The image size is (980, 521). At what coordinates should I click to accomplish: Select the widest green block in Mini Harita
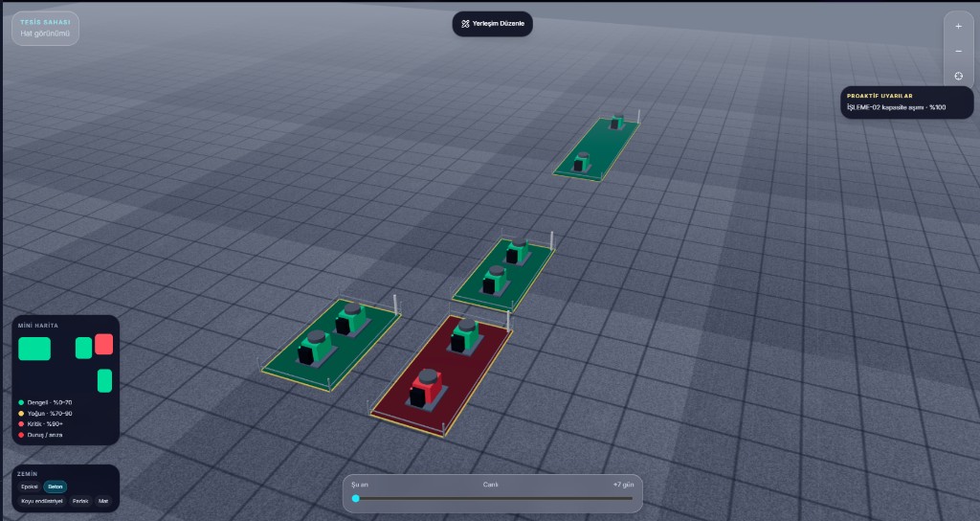(x=34, y=349)
